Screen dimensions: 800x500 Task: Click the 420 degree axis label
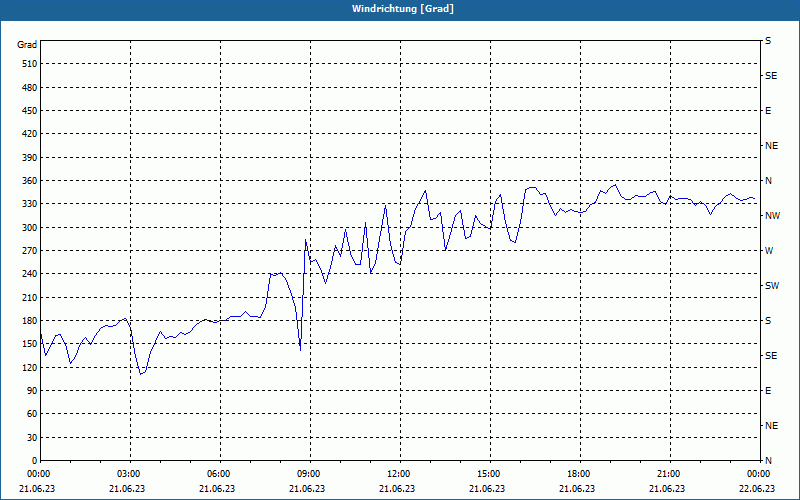(30, 134)
